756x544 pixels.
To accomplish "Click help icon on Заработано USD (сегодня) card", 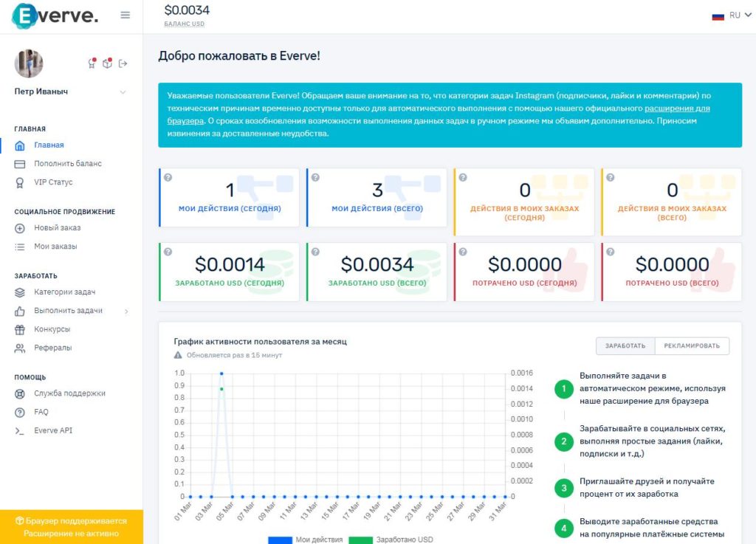I will pos(168,252).
